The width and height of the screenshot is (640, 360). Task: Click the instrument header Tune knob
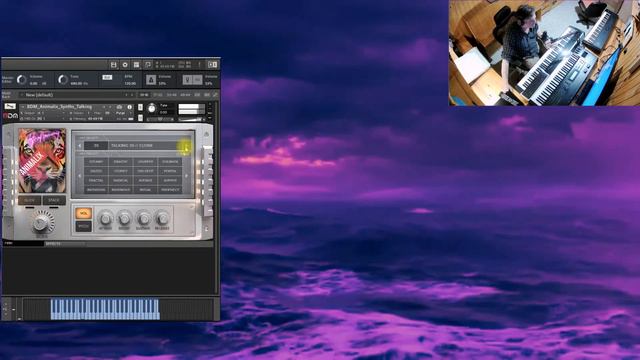point(152,109)
